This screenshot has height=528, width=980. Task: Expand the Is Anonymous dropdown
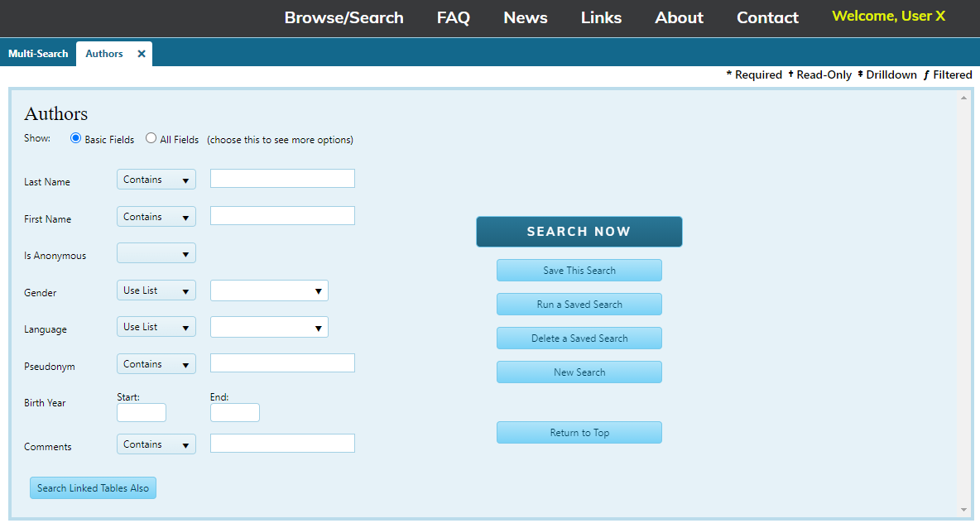coord(156,253)
